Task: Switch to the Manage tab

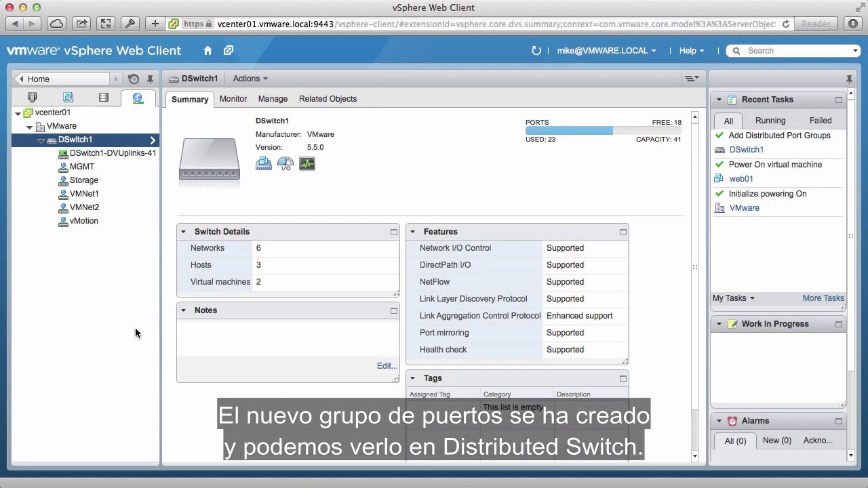Action: (x=273, y=99)
